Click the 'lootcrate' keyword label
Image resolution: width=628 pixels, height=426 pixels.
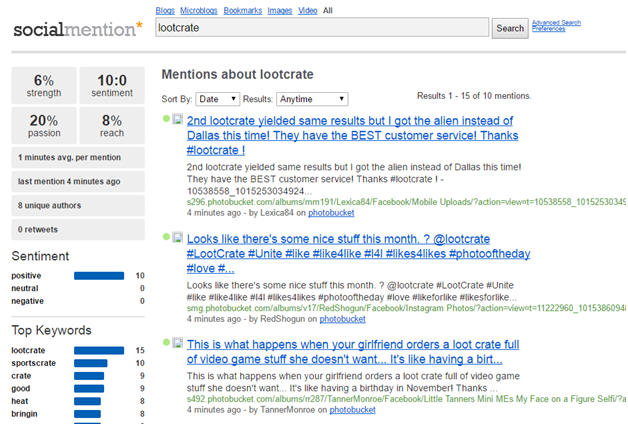28,350
